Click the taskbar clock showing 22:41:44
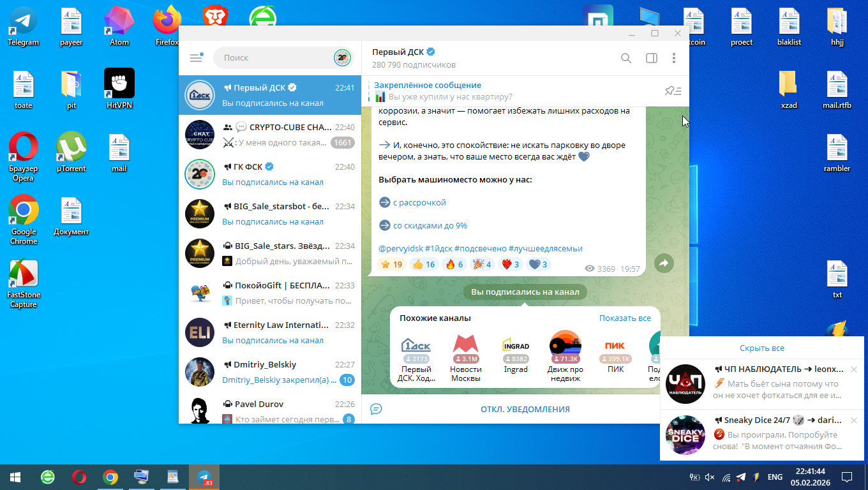 click(809, 477)
